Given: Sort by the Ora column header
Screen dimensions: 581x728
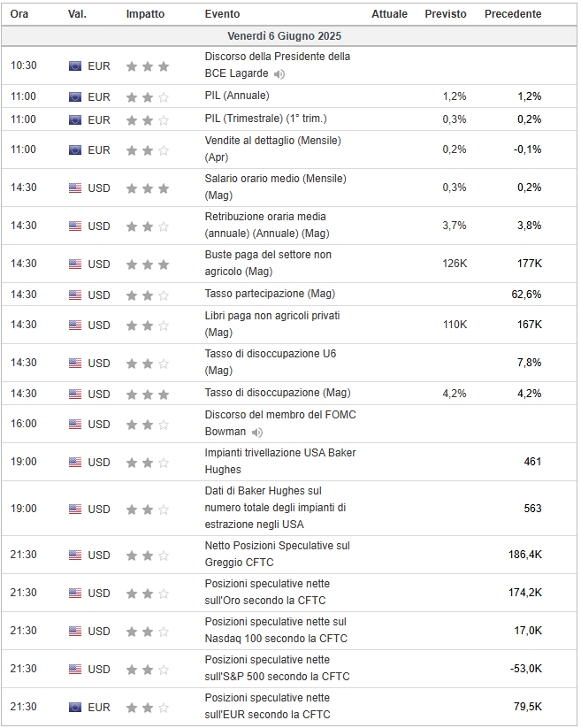Looking at the screenshot, I should 19,14.
